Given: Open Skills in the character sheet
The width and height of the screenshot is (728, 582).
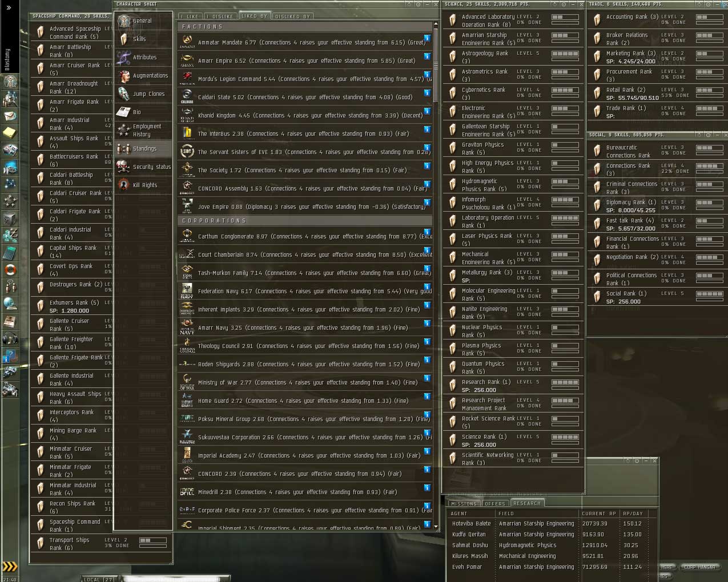Looking at the screenshot, I should (x=143, y=39).
